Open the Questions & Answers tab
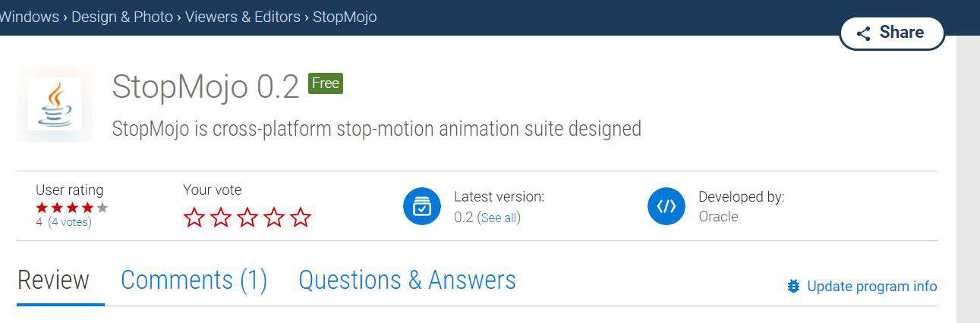Screen dimensions: 980x323 (407, 280)
